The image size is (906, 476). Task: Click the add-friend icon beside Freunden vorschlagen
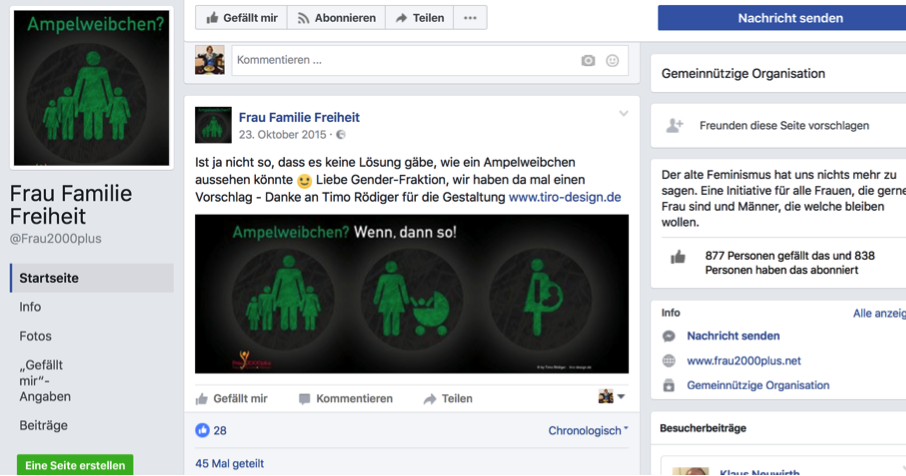click(675, 125)
